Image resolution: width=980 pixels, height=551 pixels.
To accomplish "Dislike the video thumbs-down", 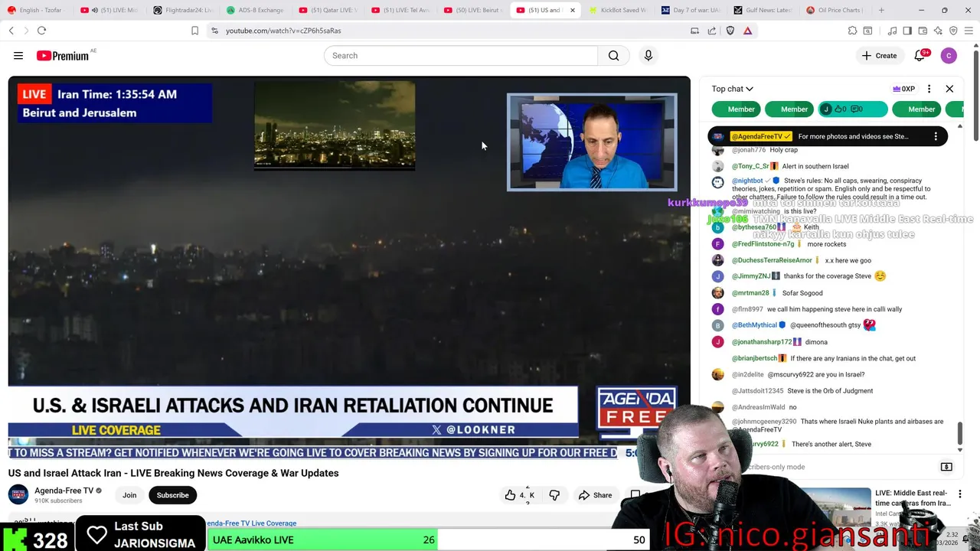I will click(554, 495).
